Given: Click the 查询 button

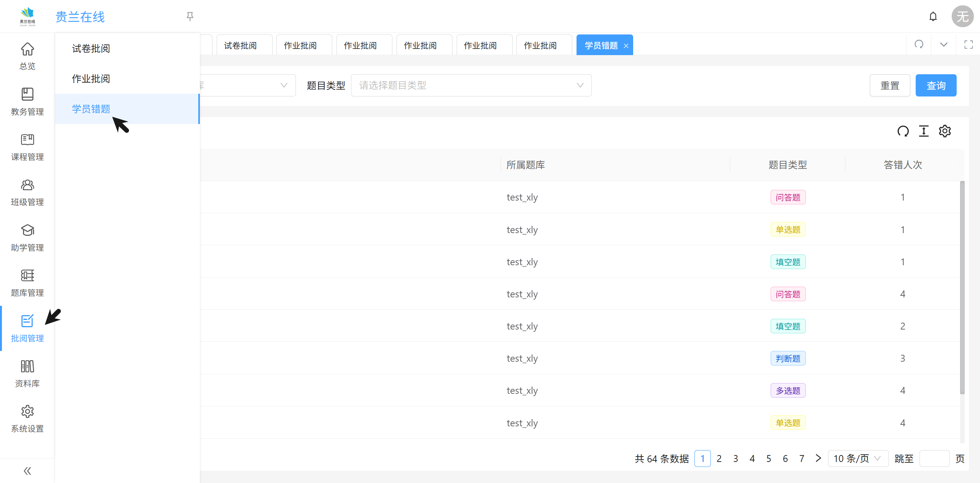Looking at the screenshot, I should pyautogui.click(x=936, y=85).
